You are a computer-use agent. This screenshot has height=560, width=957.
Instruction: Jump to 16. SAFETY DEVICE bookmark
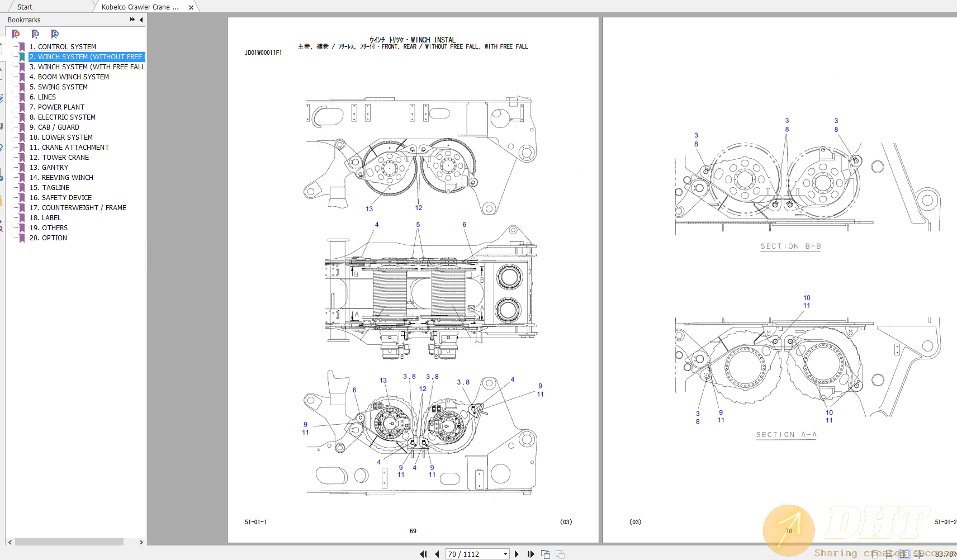pos(60,198)
